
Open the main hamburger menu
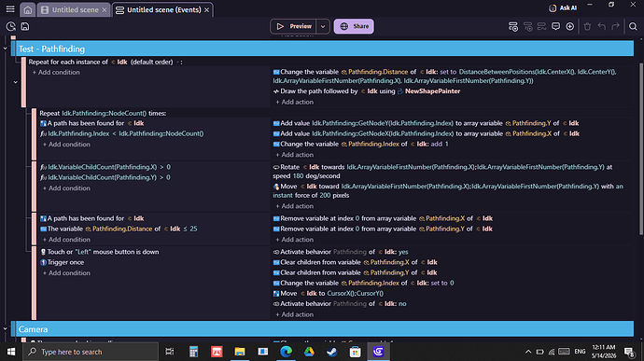pos(10,9)
